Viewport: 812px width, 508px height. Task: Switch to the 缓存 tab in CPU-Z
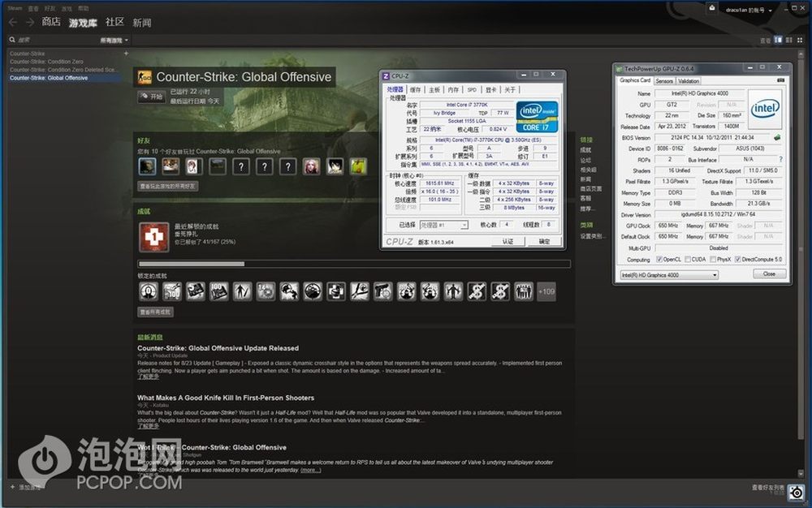click(415, 89)
